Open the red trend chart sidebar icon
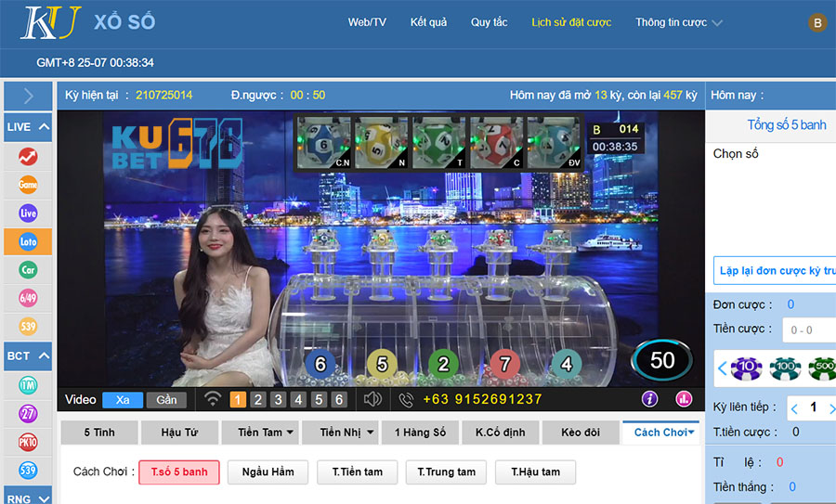Screen dimensions: 836x504 pyautogui.click(x=28, y=157)
